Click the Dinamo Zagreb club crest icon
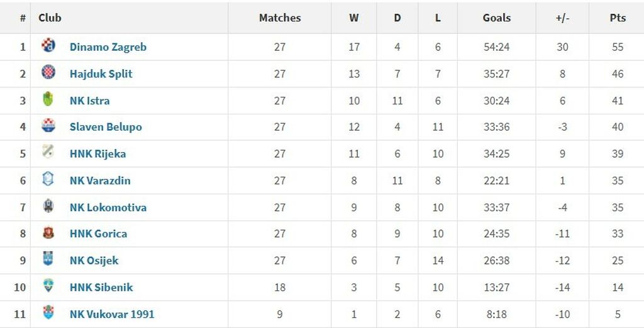 [48, 46]
